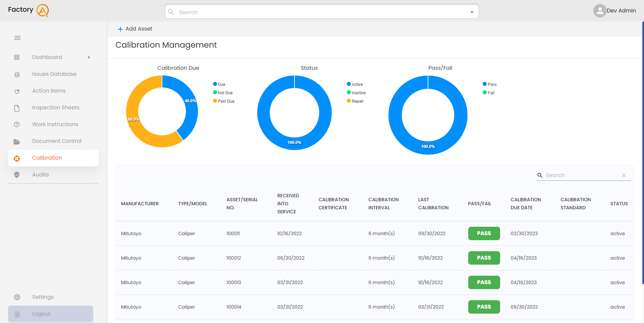
Task: Open the top search bar dropdown arrow
Action: tap(472, 12)
